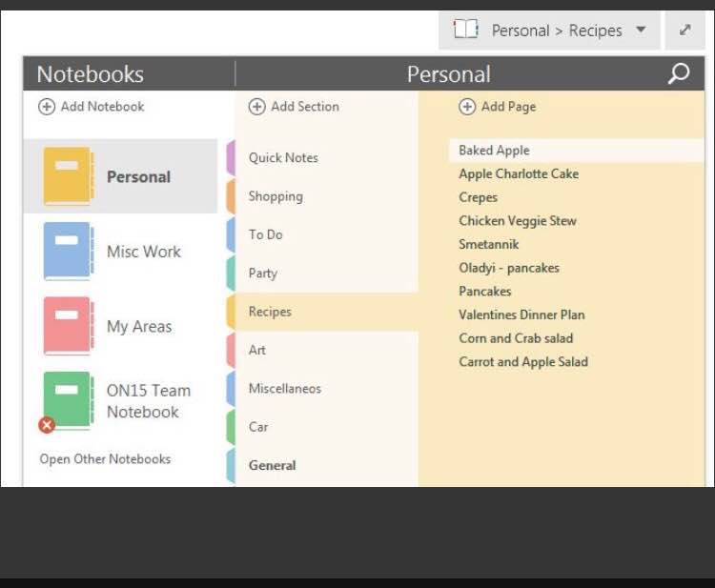715x588 pixels.
Task: Open the Chicken Veggie Stew page
Action: 518,221
